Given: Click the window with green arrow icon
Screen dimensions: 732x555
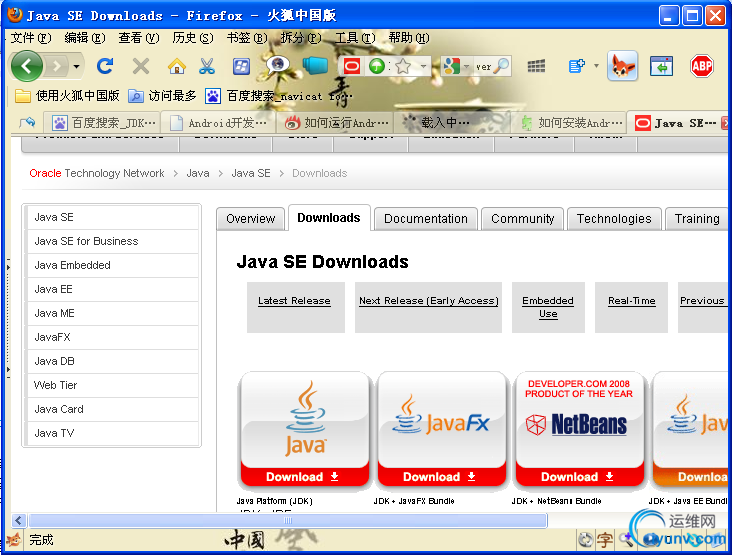Looking at the screenshot, I should pyautogui.click(x=661, y=66).
